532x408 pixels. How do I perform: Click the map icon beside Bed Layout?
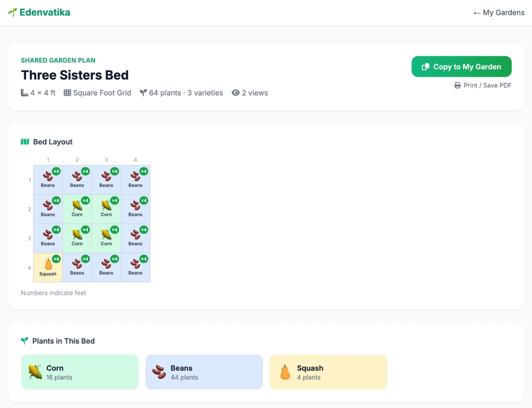pyautogui.click(x=25, y=142)
